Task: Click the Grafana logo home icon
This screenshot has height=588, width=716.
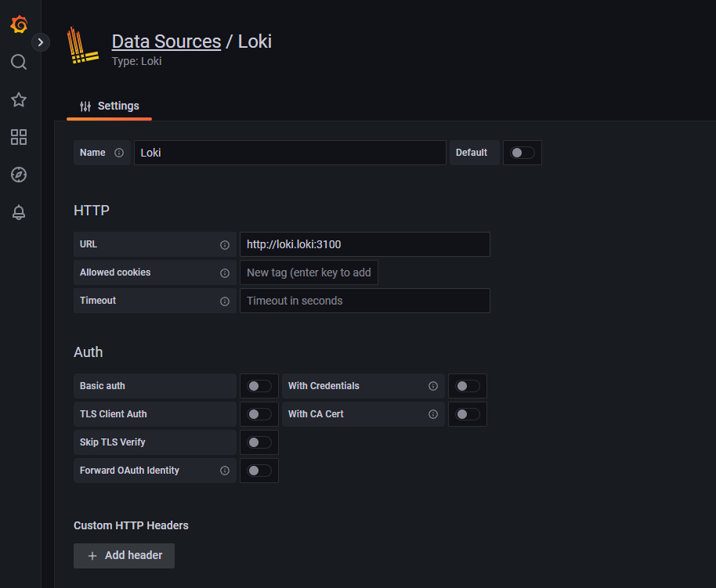Action: [x=19, y=24]
